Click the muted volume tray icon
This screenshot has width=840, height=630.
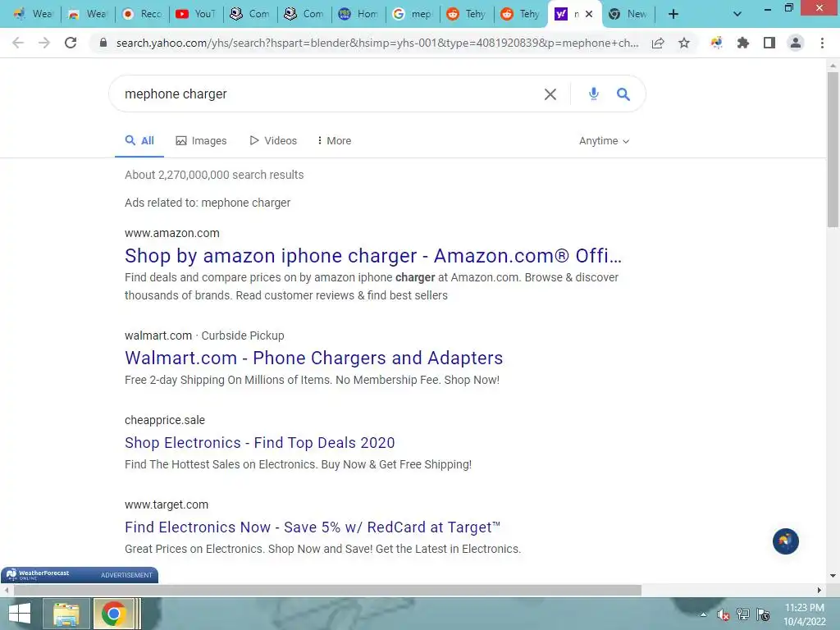tap(724, 614)
